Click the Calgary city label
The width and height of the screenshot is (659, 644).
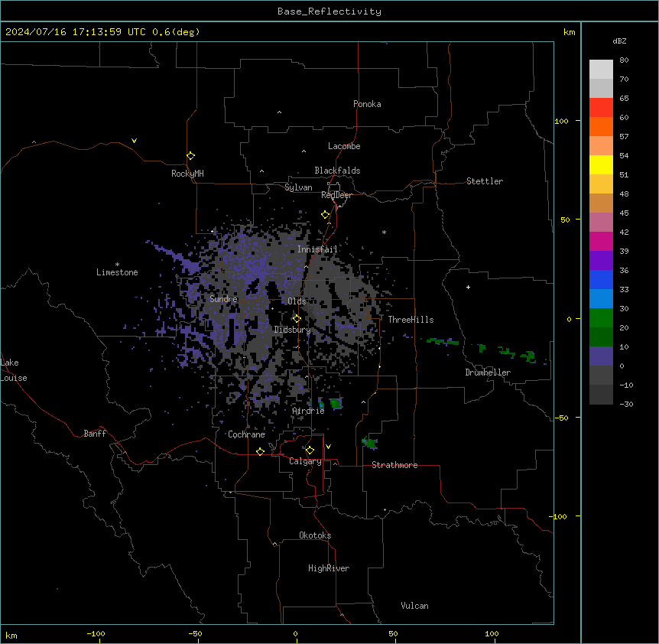306,461
